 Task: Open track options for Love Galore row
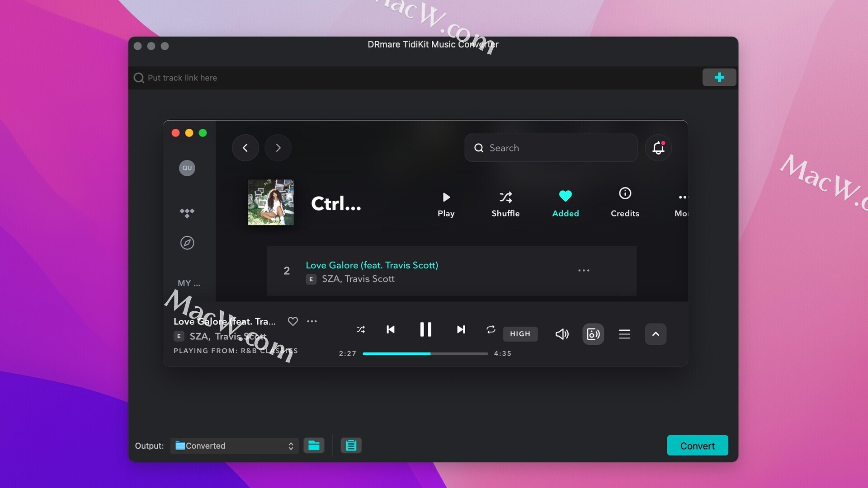pos(584,271)
